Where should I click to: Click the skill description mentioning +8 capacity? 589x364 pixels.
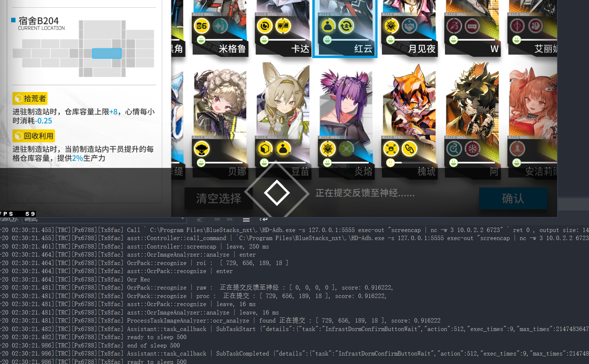tap(84, 116)
